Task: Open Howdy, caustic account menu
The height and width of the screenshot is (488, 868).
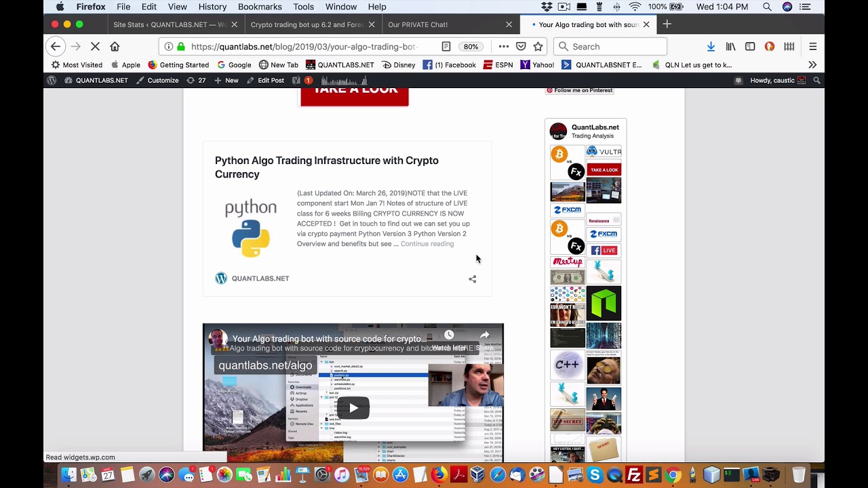Action: 778,80
